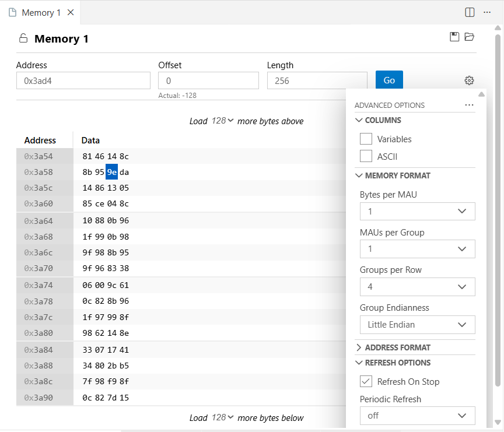The image size is (504, 432).
Task: Collapse the Columns section
Action: coord(359,120)
